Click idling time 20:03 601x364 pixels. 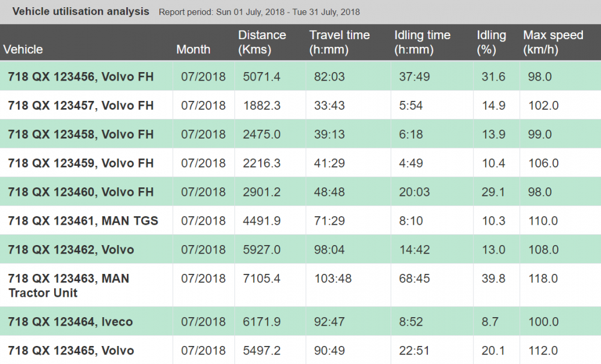pyautogui.click(x=414, y=192)
